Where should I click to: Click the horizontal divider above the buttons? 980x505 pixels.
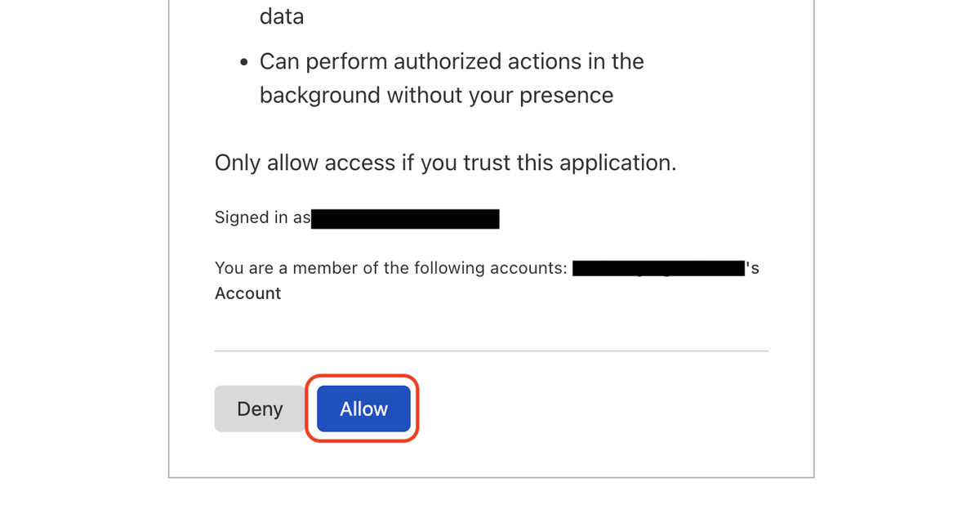click(x=491, y=351)
